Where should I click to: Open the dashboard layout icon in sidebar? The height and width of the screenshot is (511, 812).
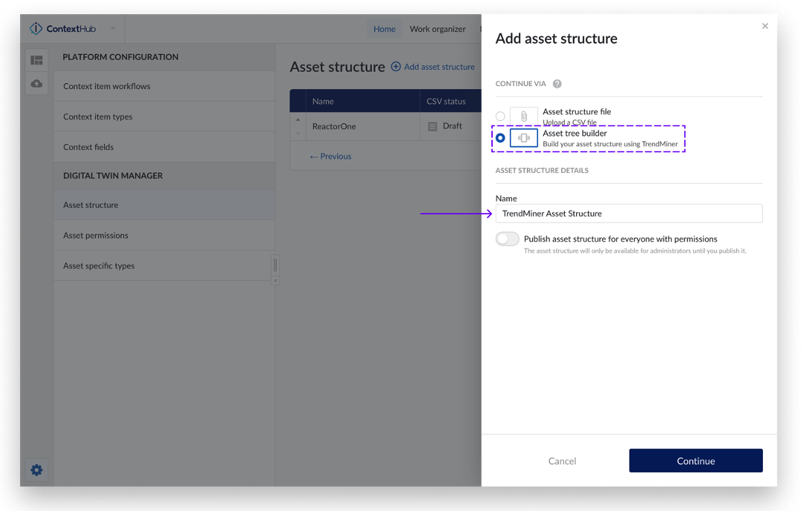(x=36, y=60)
